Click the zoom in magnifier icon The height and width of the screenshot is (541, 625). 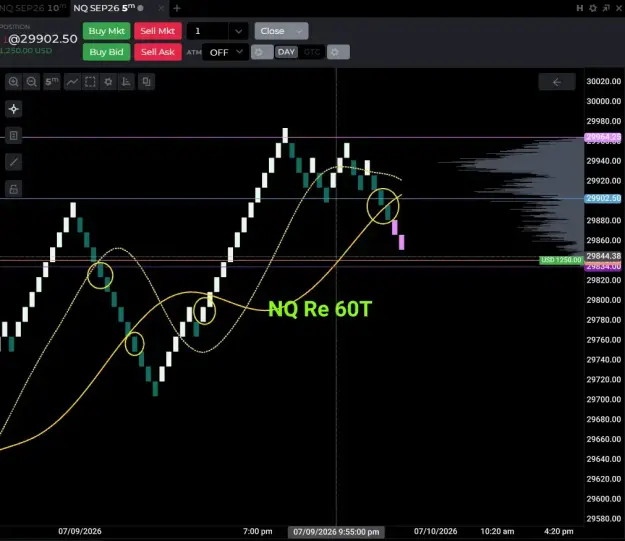tap(14, 82)
